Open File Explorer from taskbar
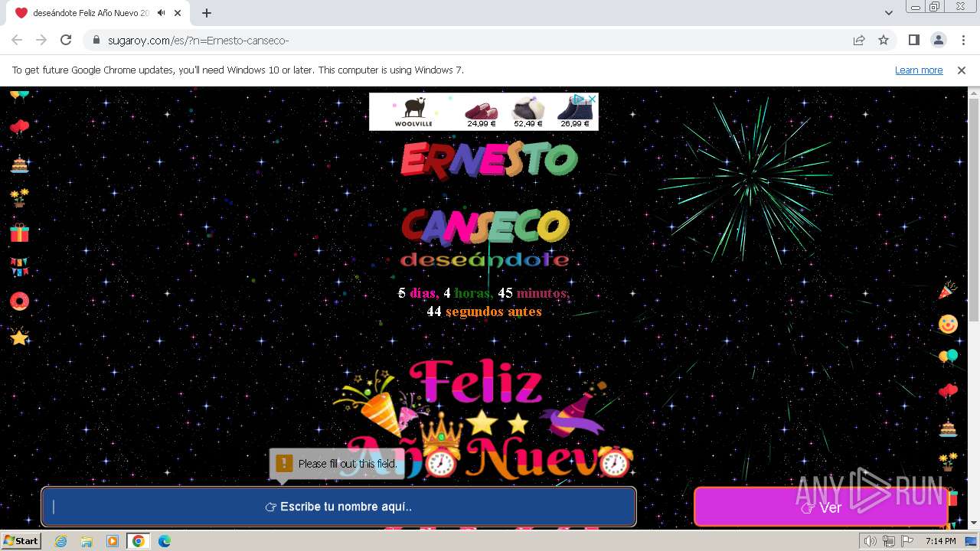Viewport: 980px width, 551px height. point(87,541)
